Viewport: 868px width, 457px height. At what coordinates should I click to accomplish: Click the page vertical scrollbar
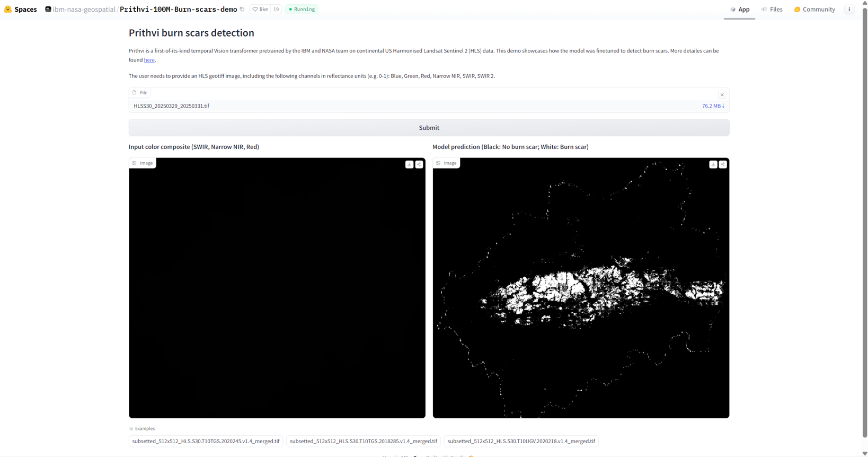pyautogui.click(x=865, y=222)
